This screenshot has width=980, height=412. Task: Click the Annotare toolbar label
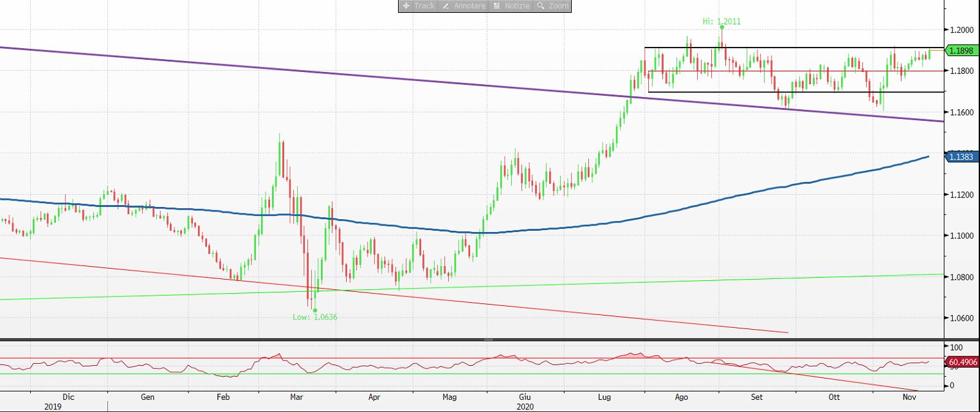click(x=470, y=6)
